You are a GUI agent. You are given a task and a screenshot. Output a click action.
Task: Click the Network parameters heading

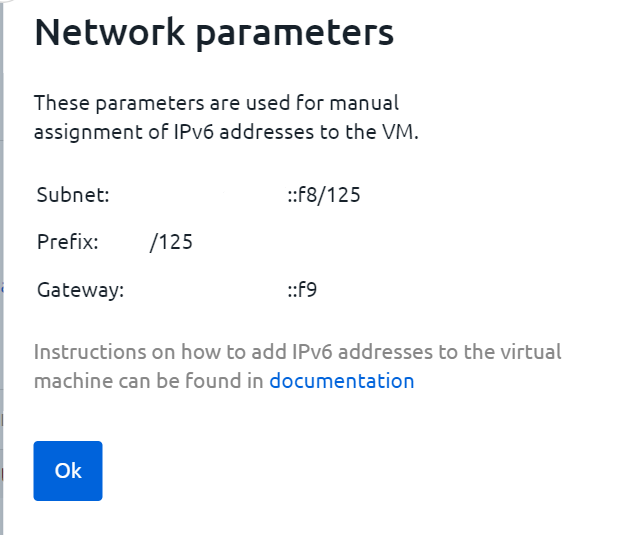click(214, 33)
